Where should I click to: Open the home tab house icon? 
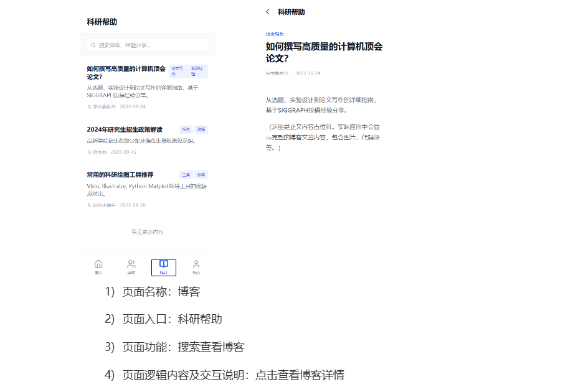(98, 264)
